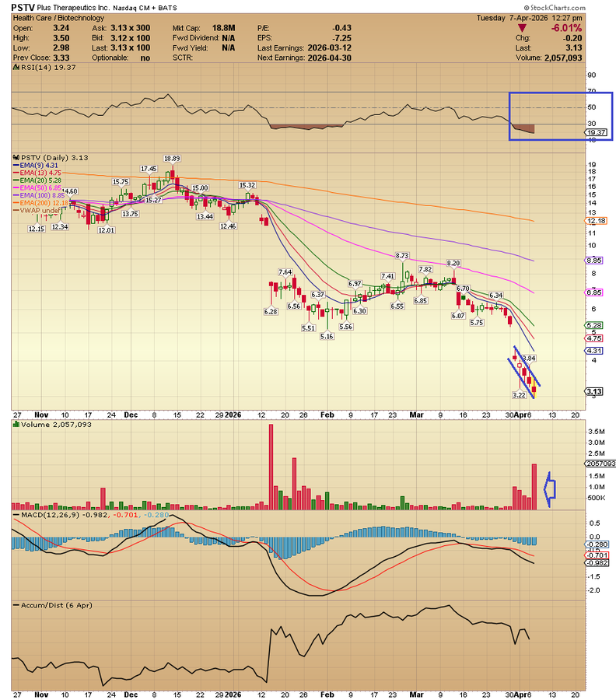616x700 pixels.
Task: Click the Feb label on price chart date axis
Action: pos(327,415)
